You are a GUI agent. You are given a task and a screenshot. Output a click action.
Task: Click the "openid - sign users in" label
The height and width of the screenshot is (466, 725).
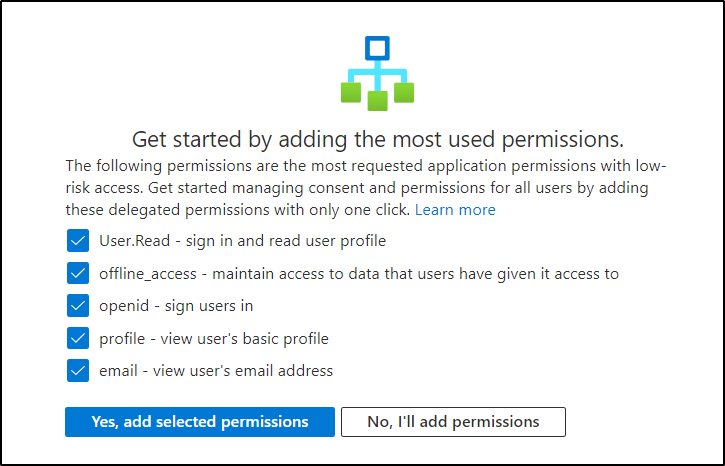coord(176,306)
